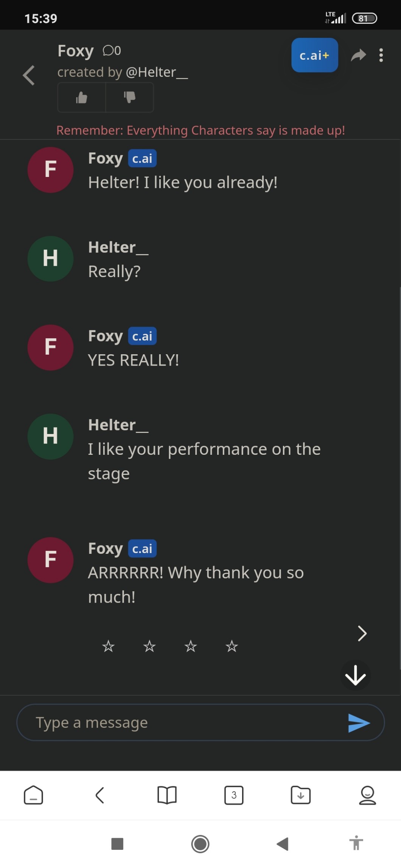Open the browser bookmarks book icon
This screenshot has height=868, width=401.
pos(167,795)
